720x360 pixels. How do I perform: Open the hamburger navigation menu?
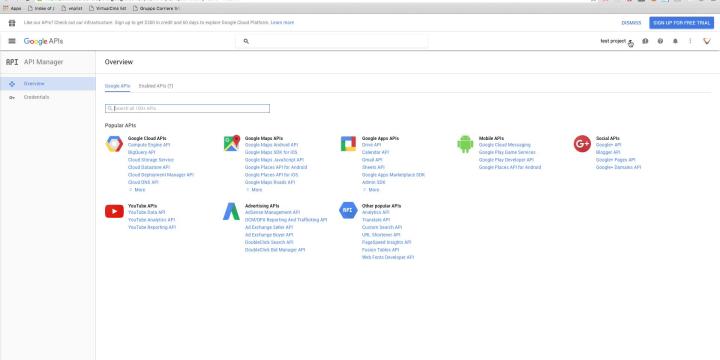[12, 41]
